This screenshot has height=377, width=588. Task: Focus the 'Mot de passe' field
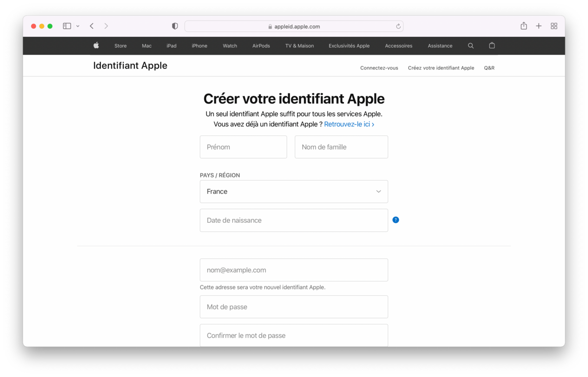pyautogui.click(x=294, y=307)
